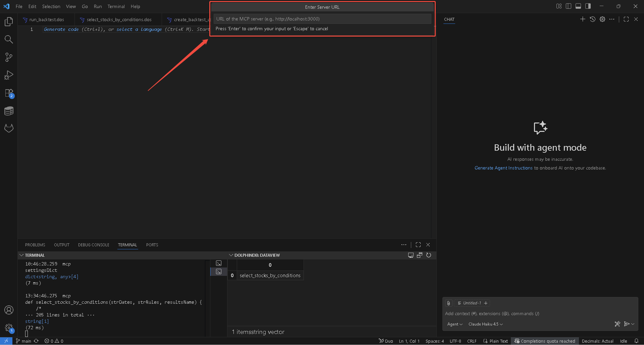The image size is (644, 345).
Task: Open the DolphinDB database view
Action: 9,111
